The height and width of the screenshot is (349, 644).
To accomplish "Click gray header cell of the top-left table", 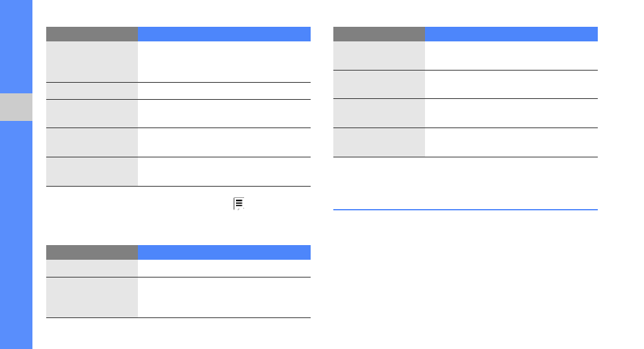I will [x=92, y=34].
